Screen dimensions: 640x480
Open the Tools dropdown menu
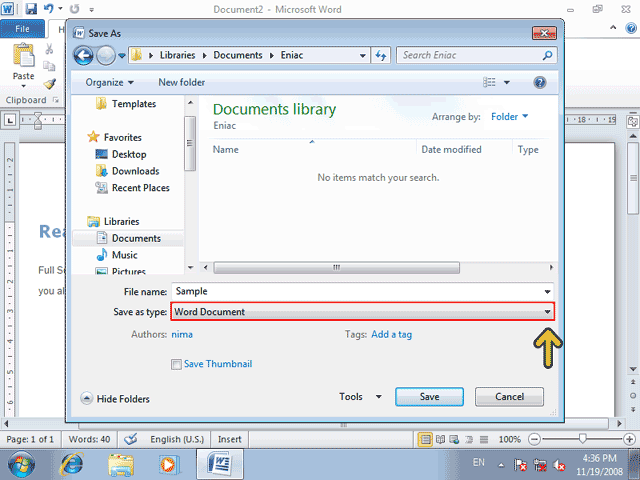click(360, 397)
